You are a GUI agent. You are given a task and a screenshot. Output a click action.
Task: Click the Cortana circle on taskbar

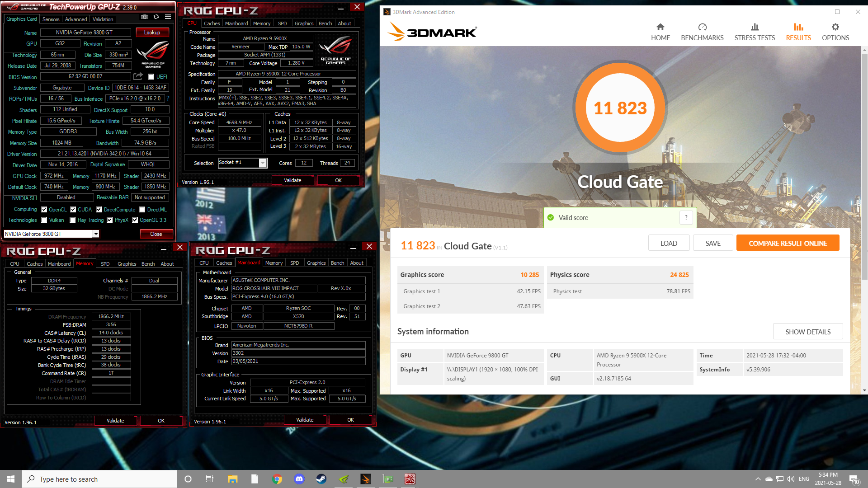point(188,479)
